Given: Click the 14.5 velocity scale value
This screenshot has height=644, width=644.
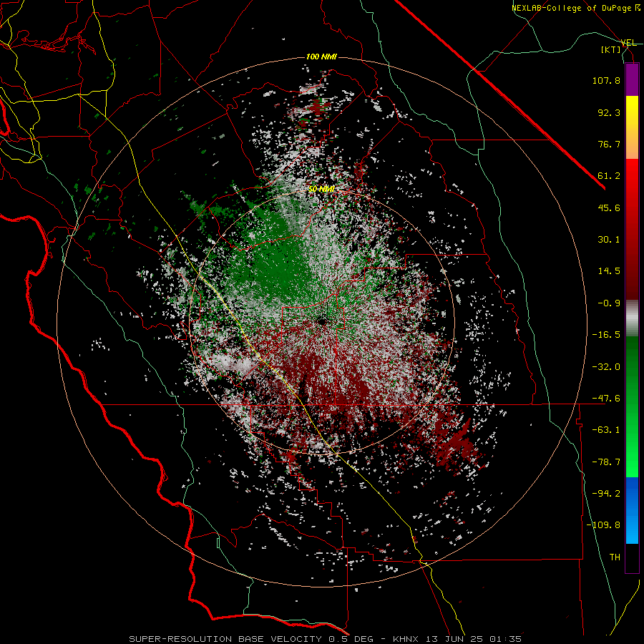Looking at the screenshot, I should (609, 271).
